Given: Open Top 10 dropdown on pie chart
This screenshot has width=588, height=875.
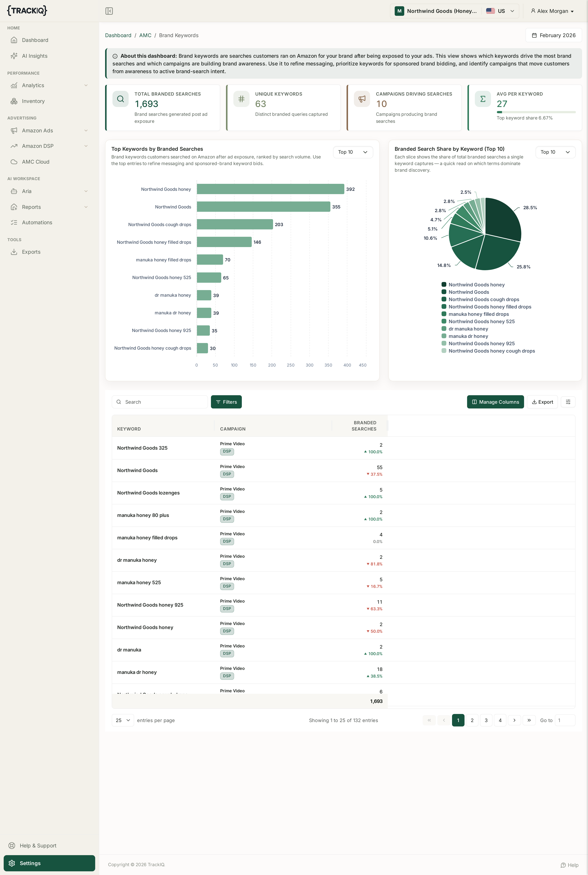Looking at the screenshot, I should tap(555, 152).
